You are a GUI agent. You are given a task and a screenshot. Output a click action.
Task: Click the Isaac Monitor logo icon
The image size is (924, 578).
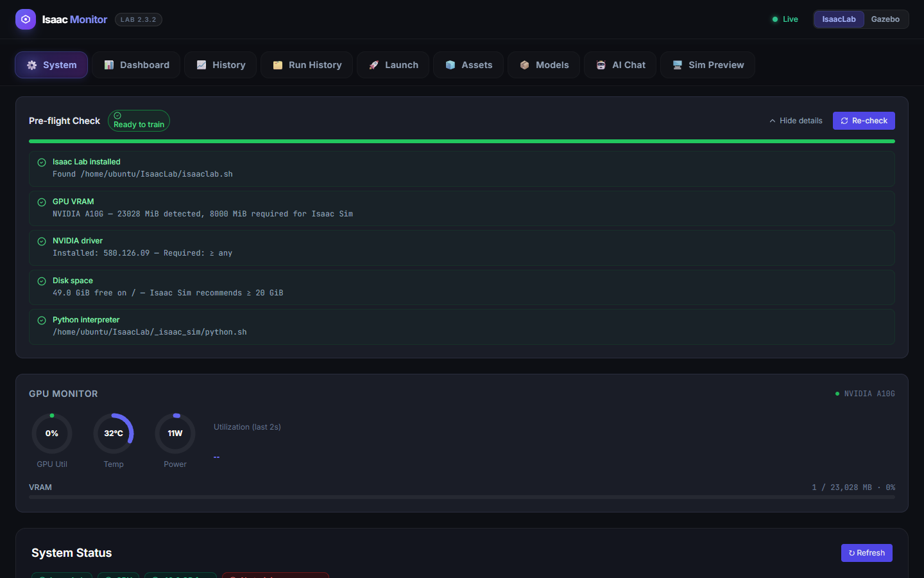(x=26, y=19)
